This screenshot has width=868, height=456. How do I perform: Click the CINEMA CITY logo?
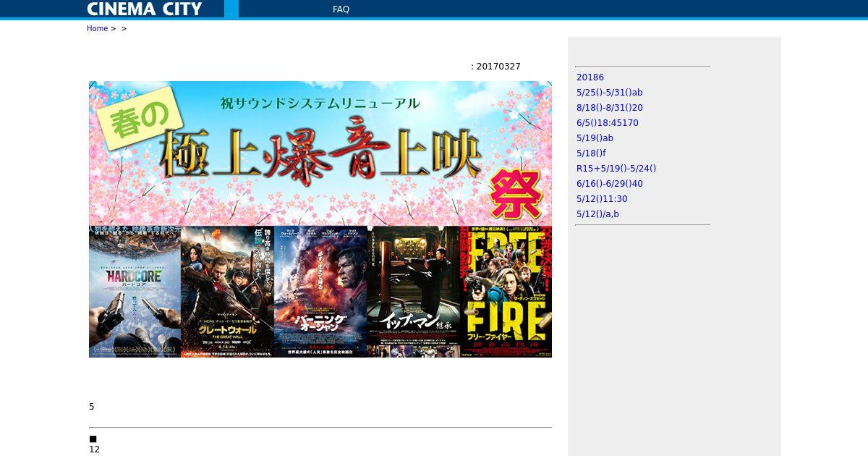[145, 9]
